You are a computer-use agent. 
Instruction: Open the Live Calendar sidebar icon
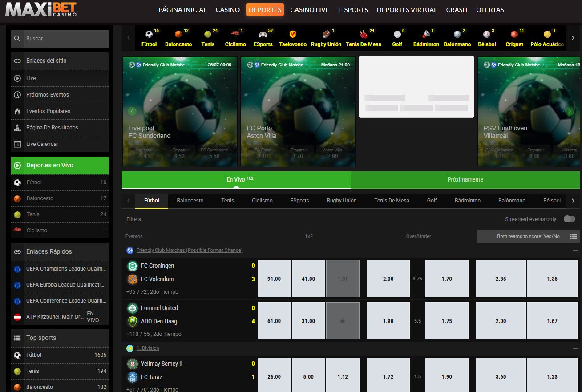[x=17, y=144]
